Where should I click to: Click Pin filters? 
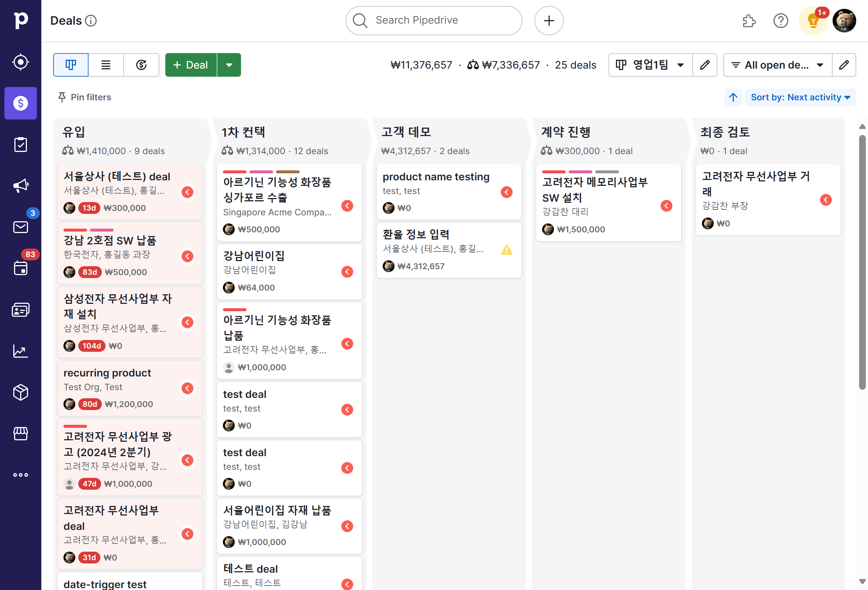tap(85, 97)
